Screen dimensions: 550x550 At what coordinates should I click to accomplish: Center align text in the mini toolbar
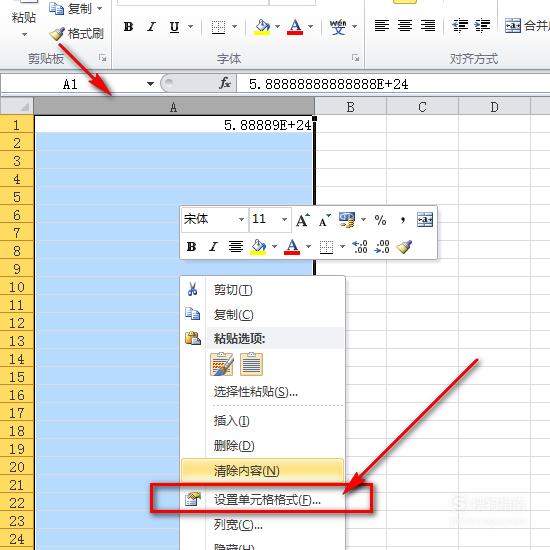click(236, 247)
